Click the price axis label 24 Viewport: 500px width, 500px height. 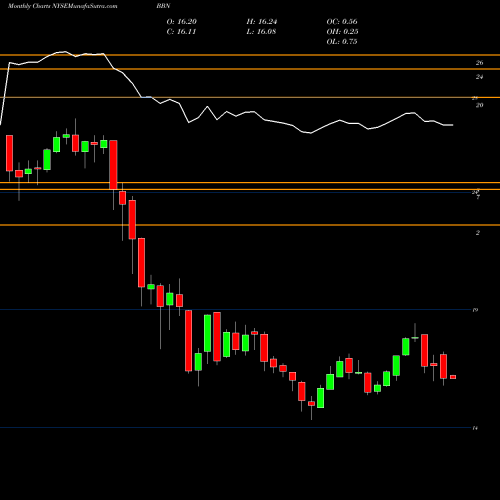(479, 77)
